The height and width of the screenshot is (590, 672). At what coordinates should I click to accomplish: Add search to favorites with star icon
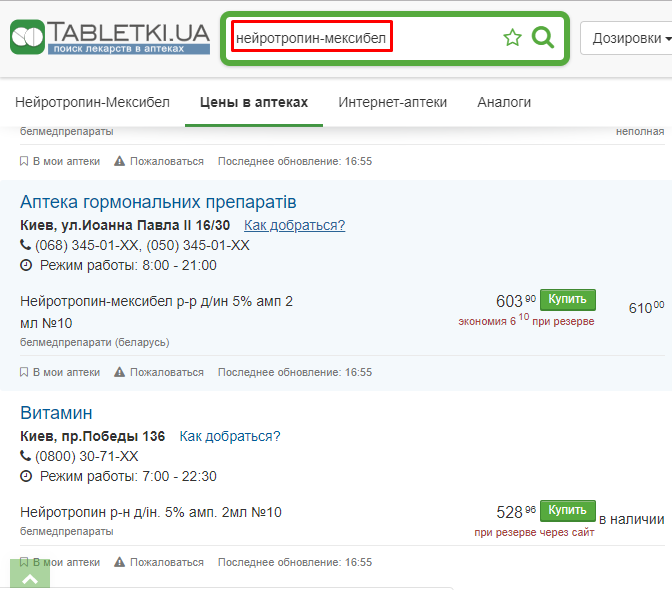click(x=512, y=38)
